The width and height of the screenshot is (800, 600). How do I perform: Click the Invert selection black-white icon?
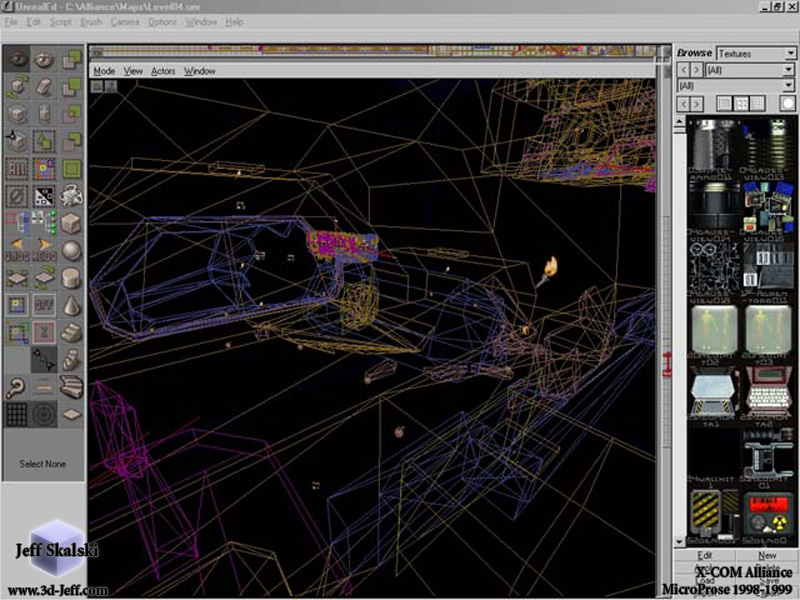pyautogui.click(x=44, y=196)
